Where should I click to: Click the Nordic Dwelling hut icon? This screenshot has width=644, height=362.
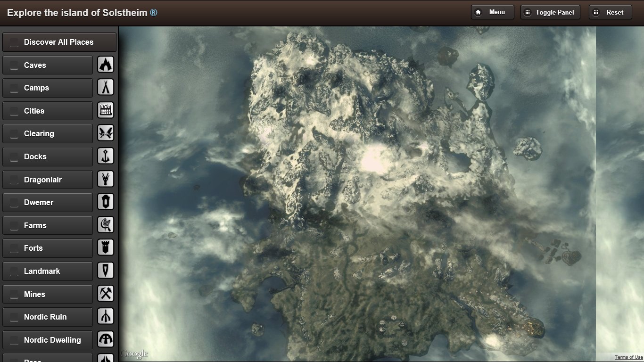[x=106, y=339]
